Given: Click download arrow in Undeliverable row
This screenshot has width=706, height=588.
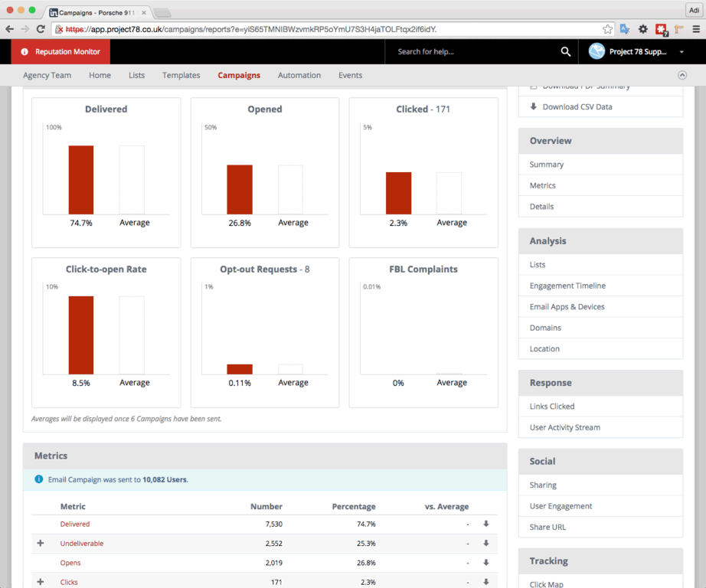Looking at the screenshot, I should click(x=485, y=544).
